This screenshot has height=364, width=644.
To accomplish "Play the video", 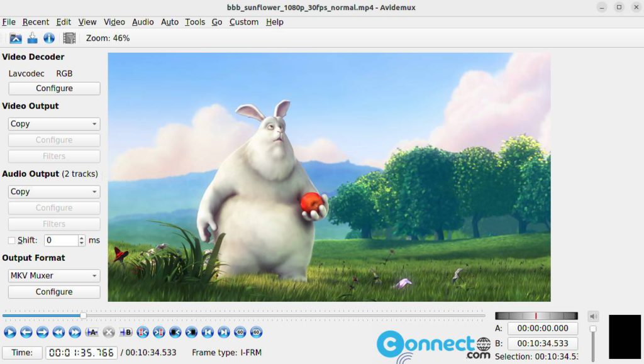I will tap(9, 332).
